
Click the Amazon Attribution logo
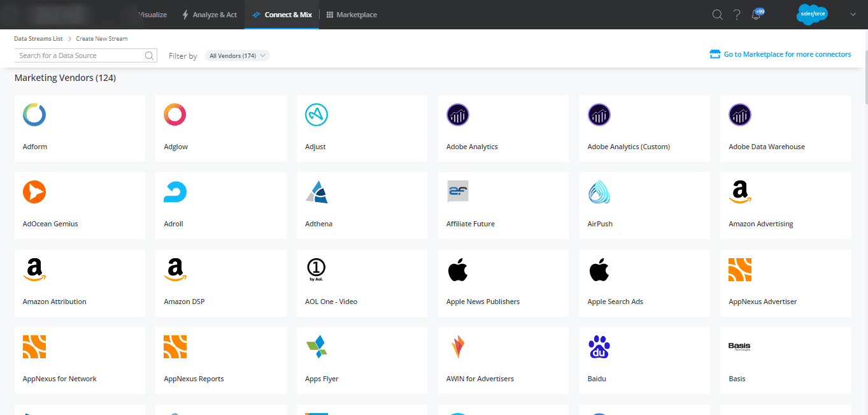34,270
